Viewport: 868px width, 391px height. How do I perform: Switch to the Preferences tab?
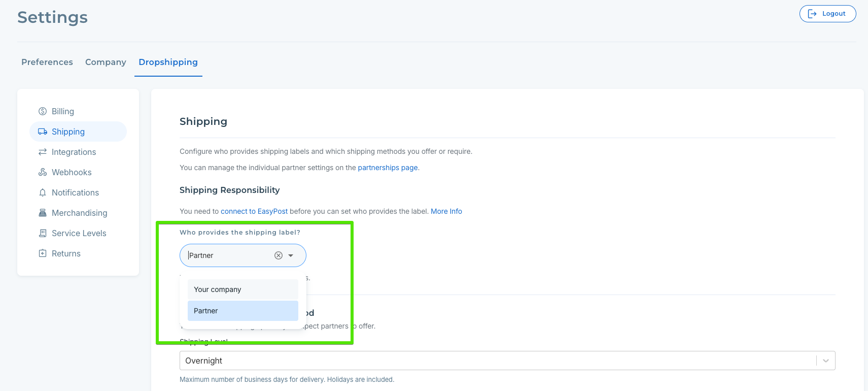(47, 62)
